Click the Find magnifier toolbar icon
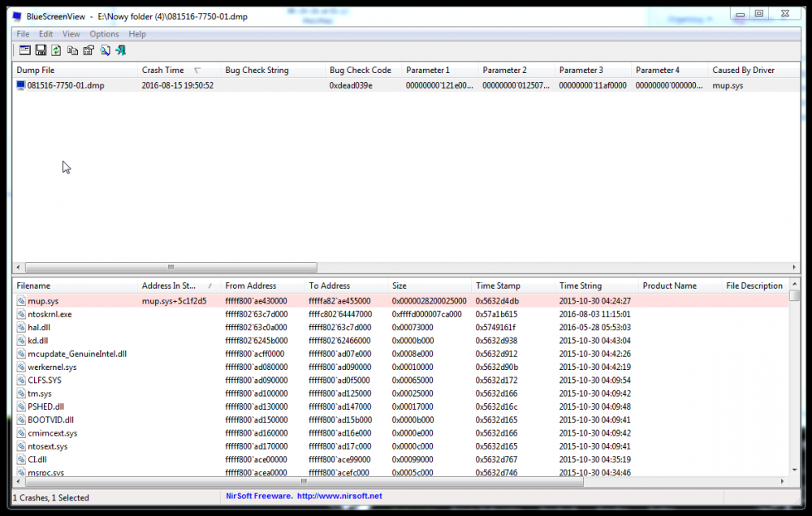 105,50
